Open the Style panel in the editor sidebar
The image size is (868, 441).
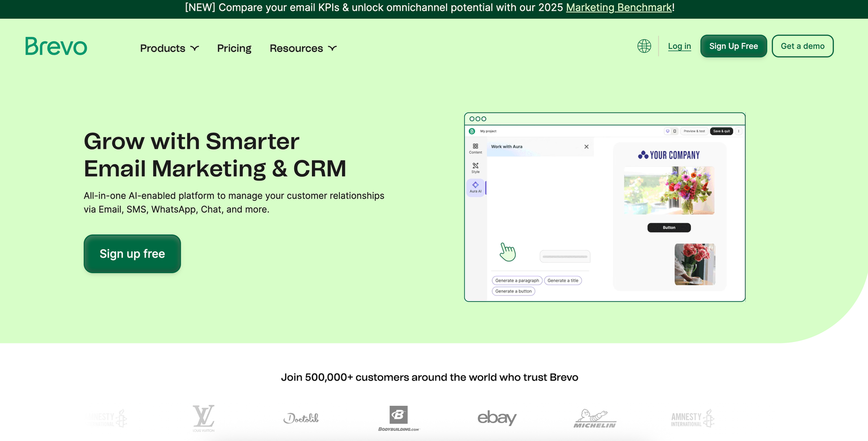click(475, 167)
